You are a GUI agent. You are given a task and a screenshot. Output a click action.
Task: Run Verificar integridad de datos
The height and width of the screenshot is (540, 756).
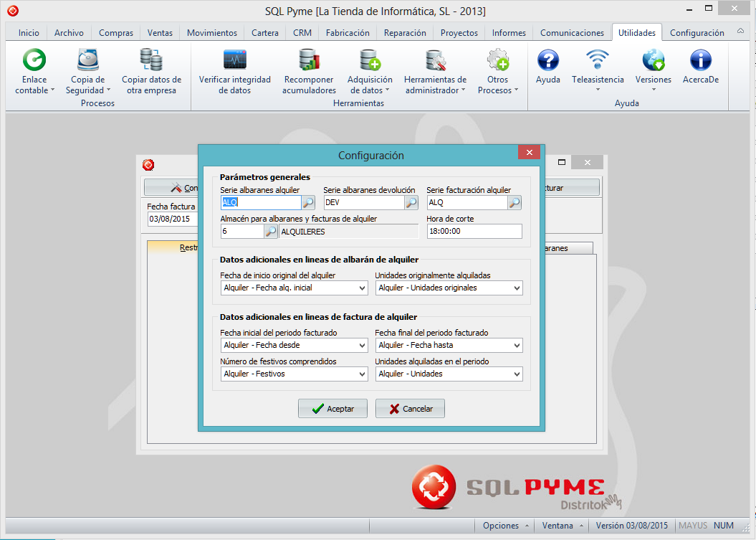pyautogui.click(x=234, y=60)
